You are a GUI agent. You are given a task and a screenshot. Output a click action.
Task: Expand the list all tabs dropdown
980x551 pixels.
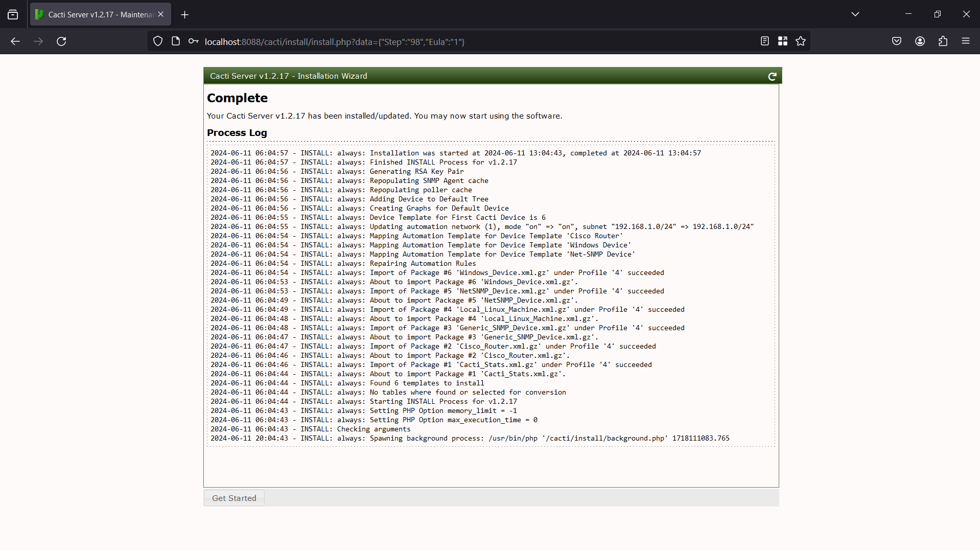point(855,14)
